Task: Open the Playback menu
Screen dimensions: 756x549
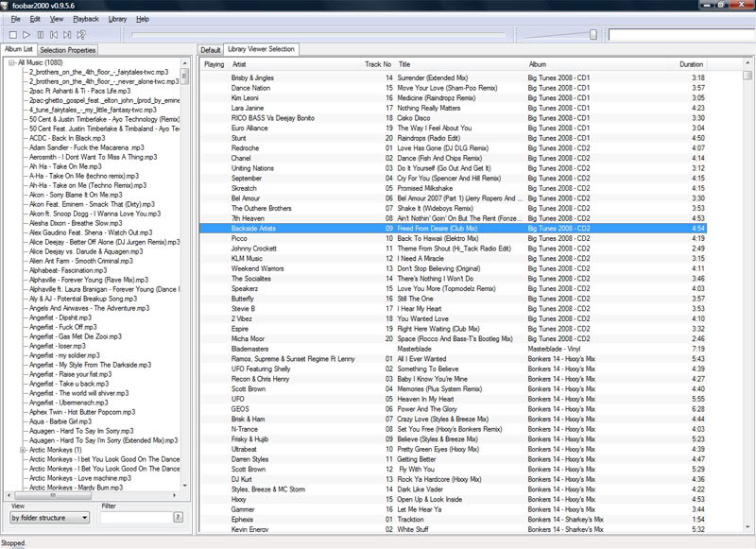Action: click(x=87, y=17)
